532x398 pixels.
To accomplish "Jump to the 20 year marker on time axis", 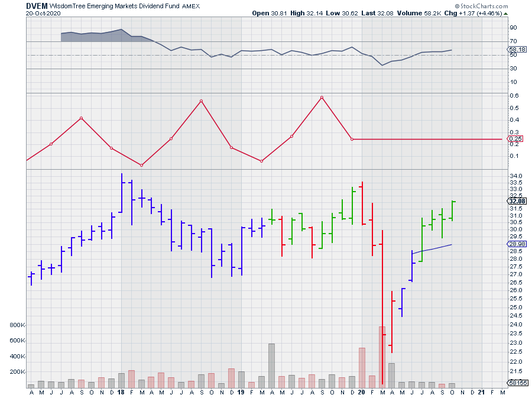I will (361, 392).
